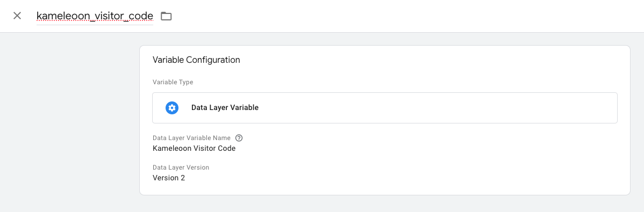The image size is (644, 212).
Task: Close the variable editor with the X
Action: pos(17,16)
